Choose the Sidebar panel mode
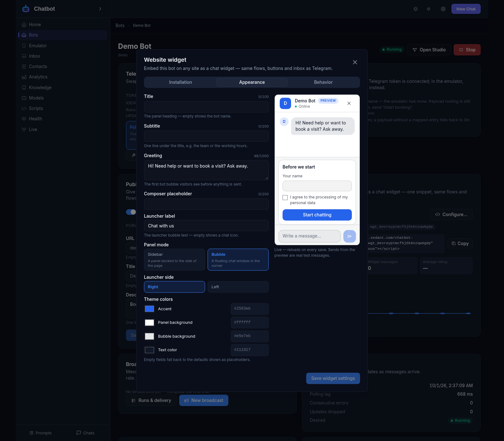This screenshot has height=441, width=504. [175, 260]
